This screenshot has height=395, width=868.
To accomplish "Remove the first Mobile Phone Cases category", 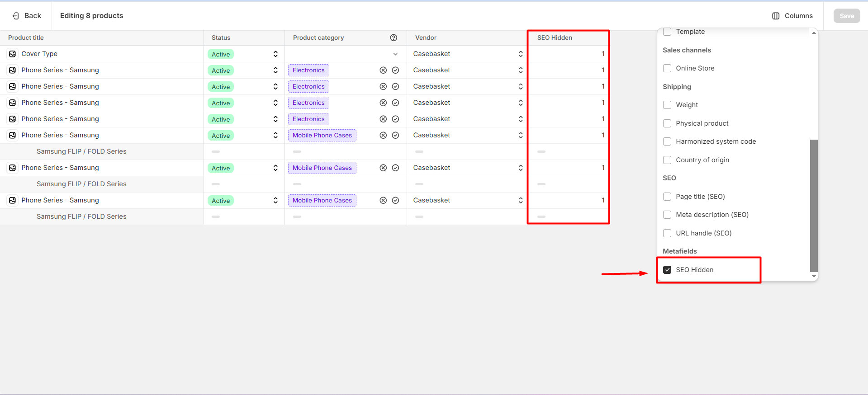I will [x=383, y=135].
